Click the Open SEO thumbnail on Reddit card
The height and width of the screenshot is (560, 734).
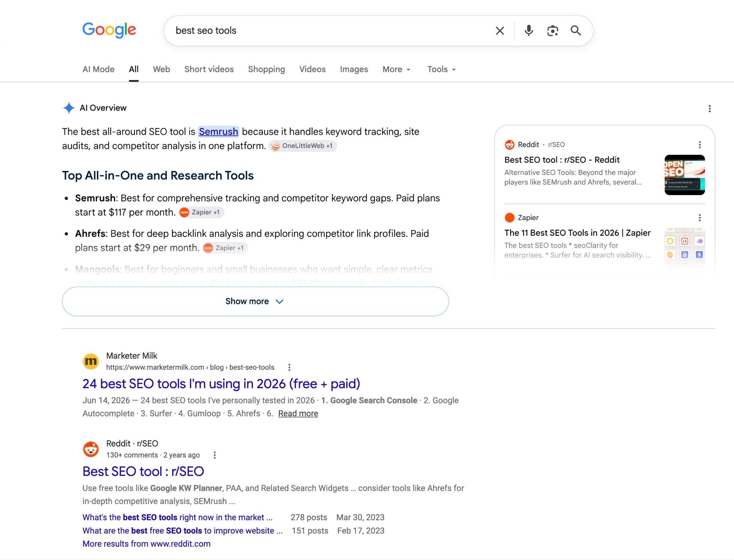tap(685, 175)
